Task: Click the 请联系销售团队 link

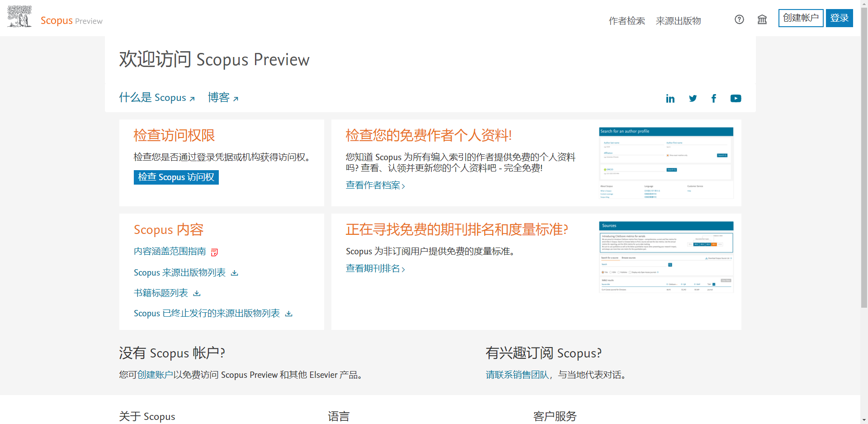Action: point(517,375)
